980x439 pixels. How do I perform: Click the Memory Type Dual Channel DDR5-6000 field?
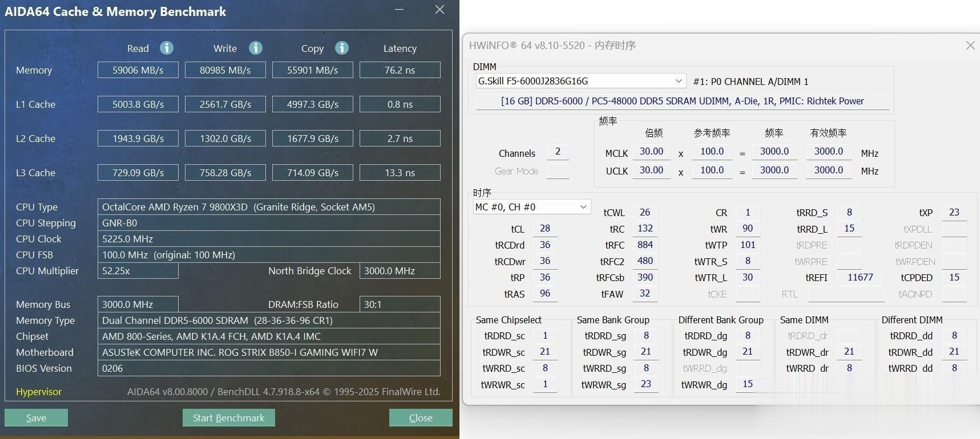click(x=269, y=320)
